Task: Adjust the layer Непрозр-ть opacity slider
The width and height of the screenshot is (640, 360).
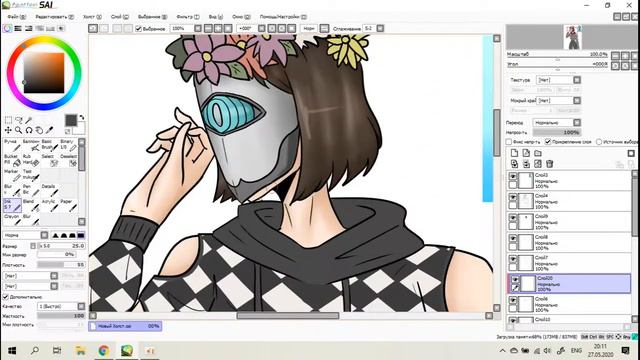Action: 557,133
